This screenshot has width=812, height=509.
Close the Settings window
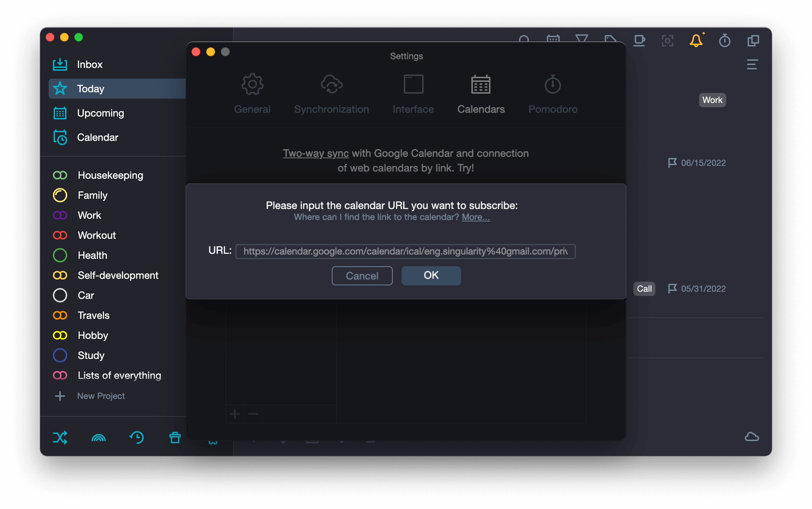pyautogui.click(x=196, y=52)
